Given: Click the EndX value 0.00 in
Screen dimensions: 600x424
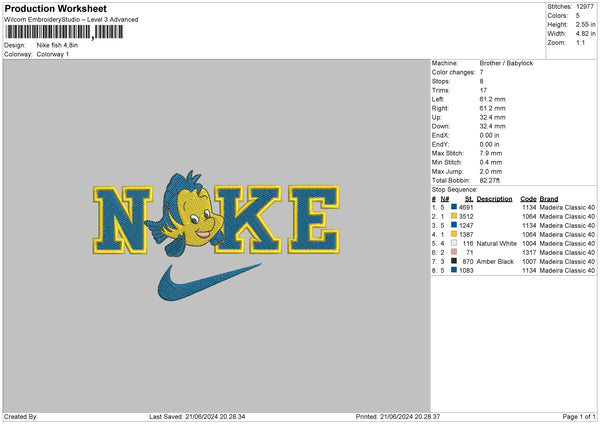Looking at the screenshot, I should pos(489,135).
